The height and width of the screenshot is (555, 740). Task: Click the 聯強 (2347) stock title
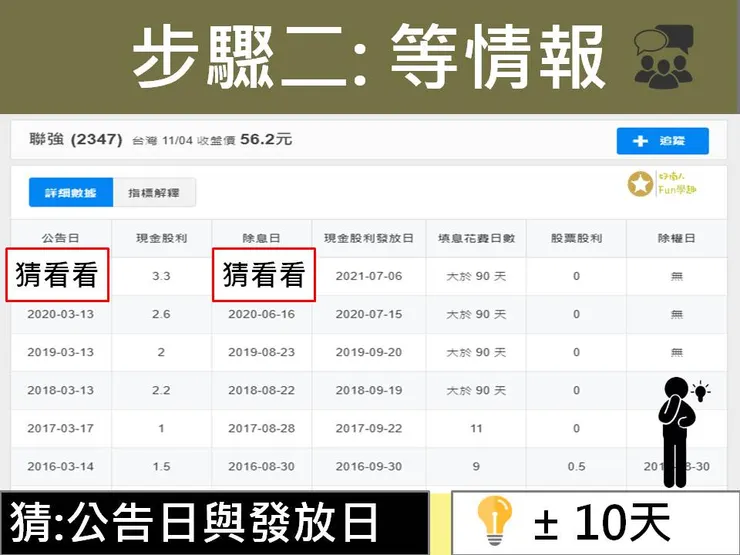[76, 139]
